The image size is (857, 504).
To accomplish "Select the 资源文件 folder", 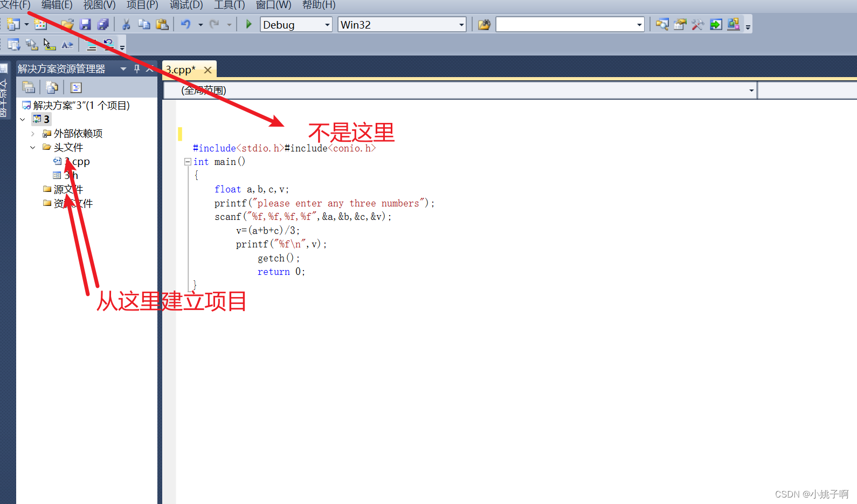I will pos(68,203).
